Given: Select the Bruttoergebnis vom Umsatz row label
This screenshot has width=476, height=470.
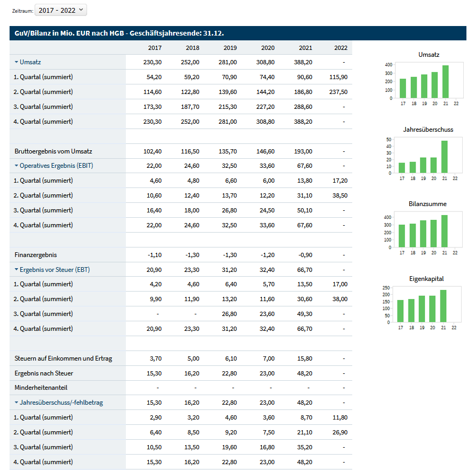Looking at the screenshot, I should [x=53, y=151].
